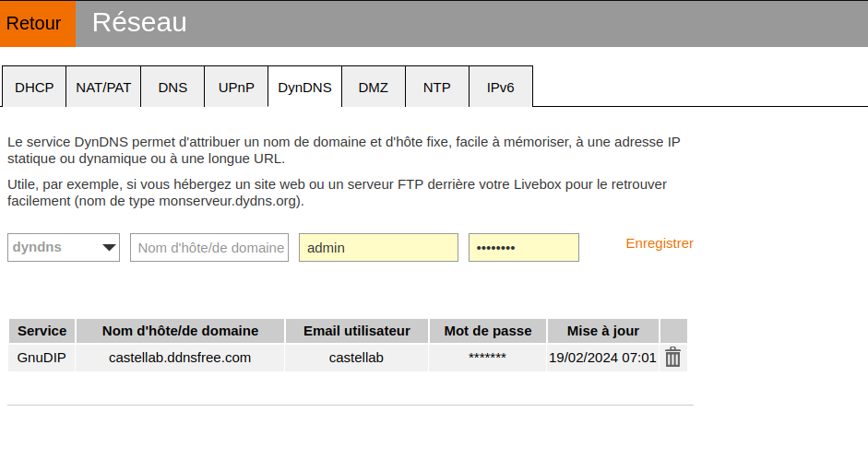This screenshot has height=459, width=868.
Task: Open the NAT/PAT tab
Action: [103, 88]
